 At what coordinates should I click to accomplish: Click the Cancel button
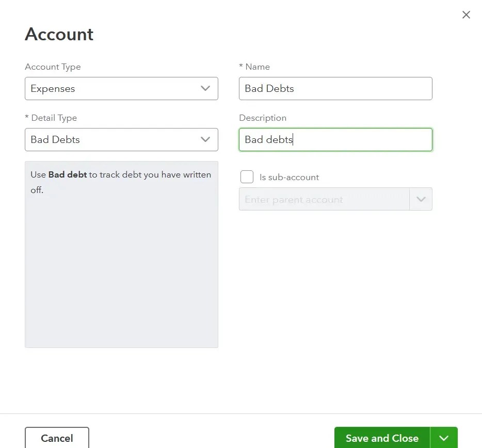click(57, 438)
